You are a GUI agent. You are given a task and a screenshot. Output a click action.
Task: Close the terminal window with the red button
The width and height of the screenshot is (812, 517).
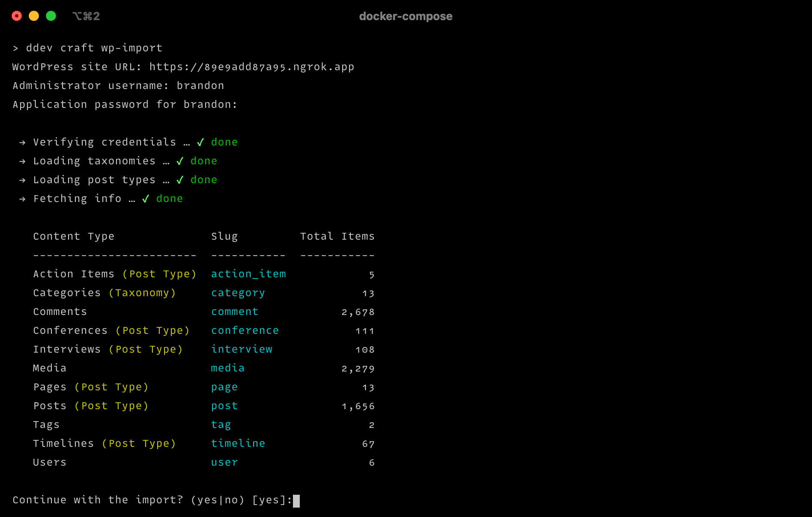tap(17, 16)
